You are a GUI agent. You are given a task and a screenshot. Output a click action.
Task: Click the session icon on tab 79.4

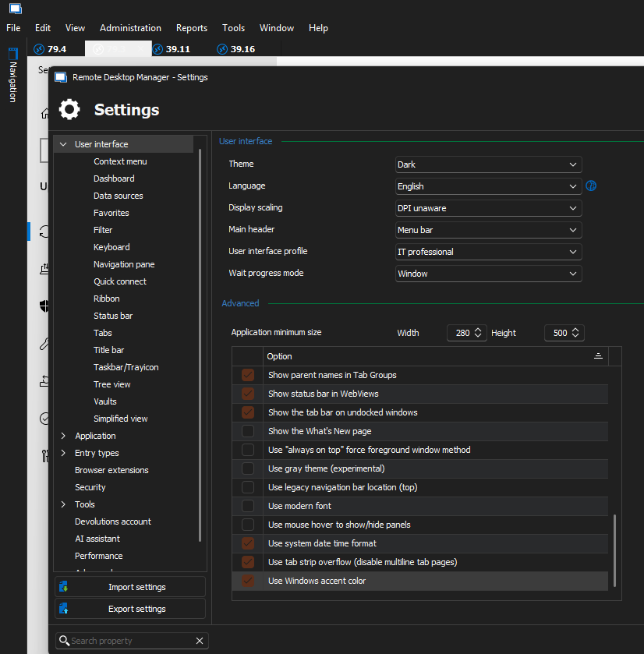click(39, 49)
